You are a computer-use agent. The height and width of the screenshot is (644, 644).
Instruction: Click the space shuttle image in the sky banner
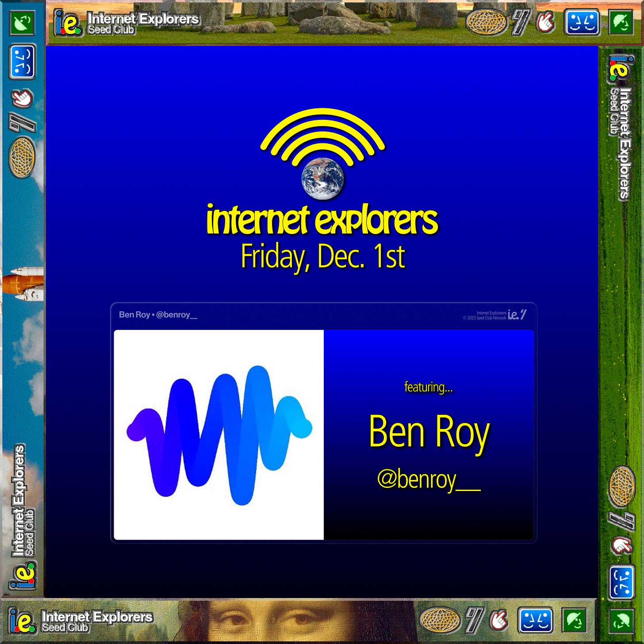coord(23,284)
